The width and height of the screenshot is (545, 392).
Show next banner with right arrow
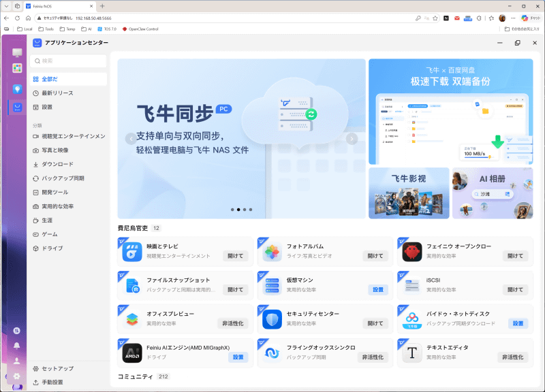pos(352,139)
